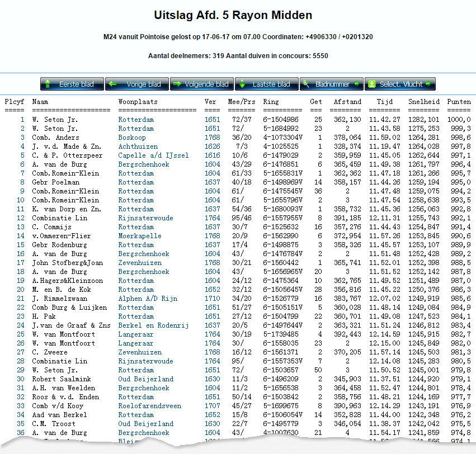Open rank 20 link for M. en B. de Kok

click(21, 290)
